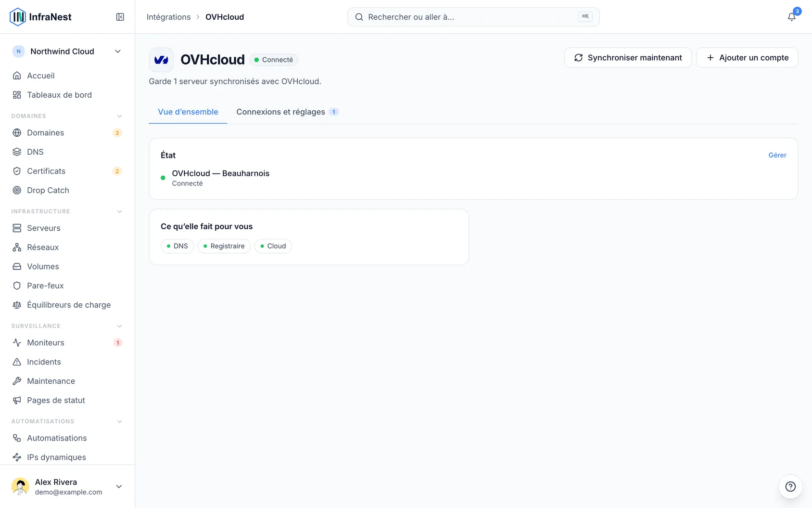Click the Drop Catch target icon

tap(17, 190)
